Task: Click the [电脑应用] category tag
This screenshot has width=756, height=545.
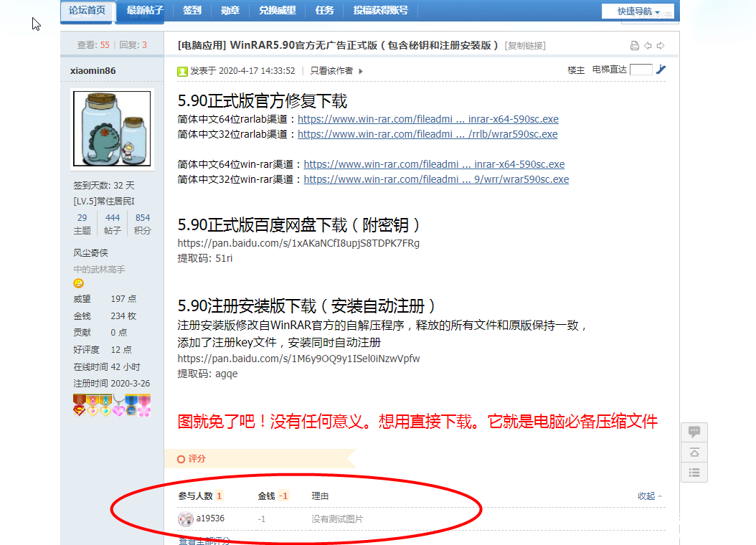Action: pyautogui.click(x=202, y=45)
